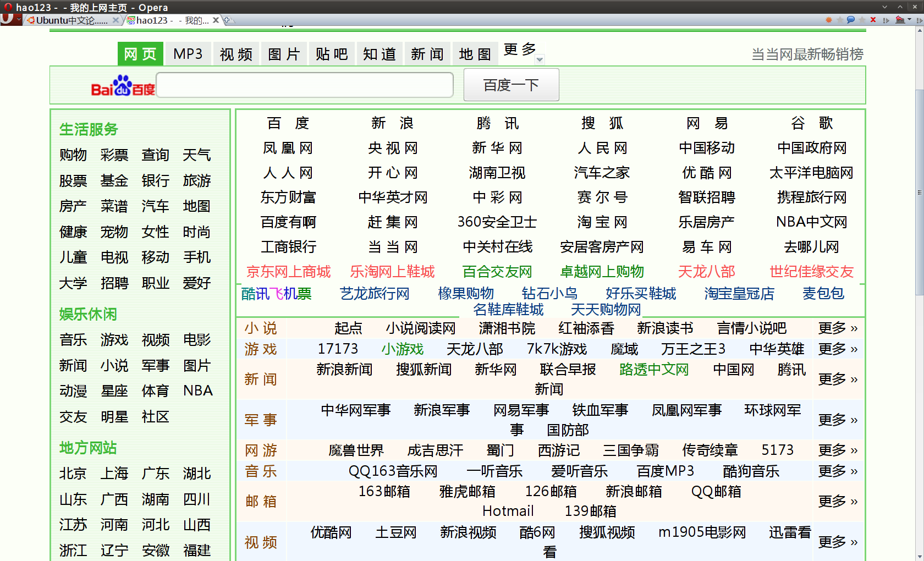Viewport: 924px width, 561px height.
Task: Show 更多 in the 小说 row
Action: [x=838, y=328]
